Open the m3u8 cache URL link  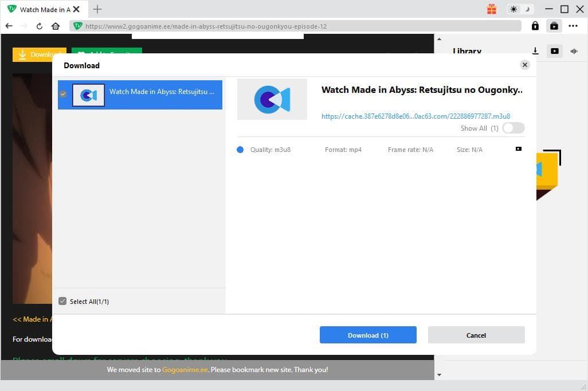tap(415, 116)
